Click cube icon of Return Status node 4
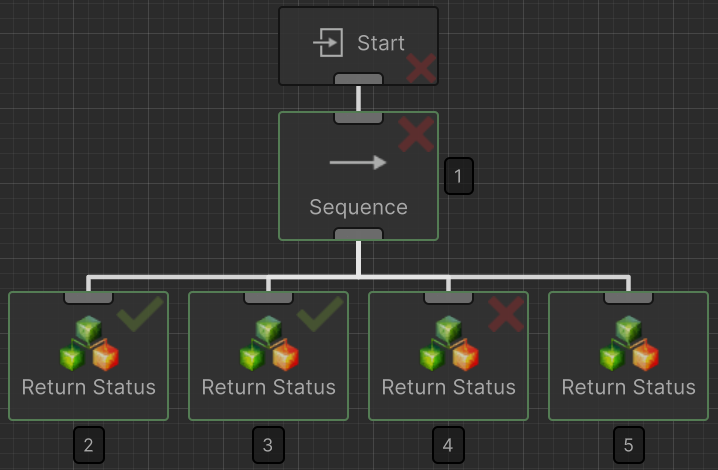The width and height of the screenshot is (718, 470). pyautogui.click(x=449, y=343)
